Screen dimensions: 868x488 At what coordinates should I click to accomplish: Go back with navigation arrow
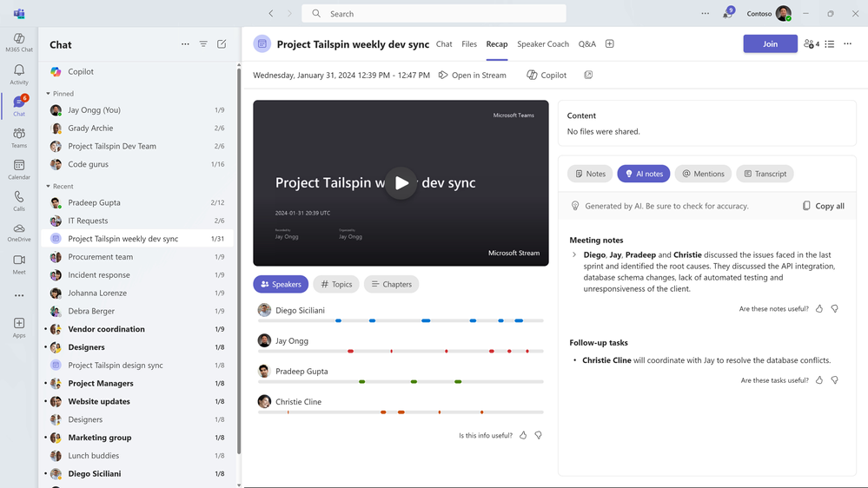(271, 13)
